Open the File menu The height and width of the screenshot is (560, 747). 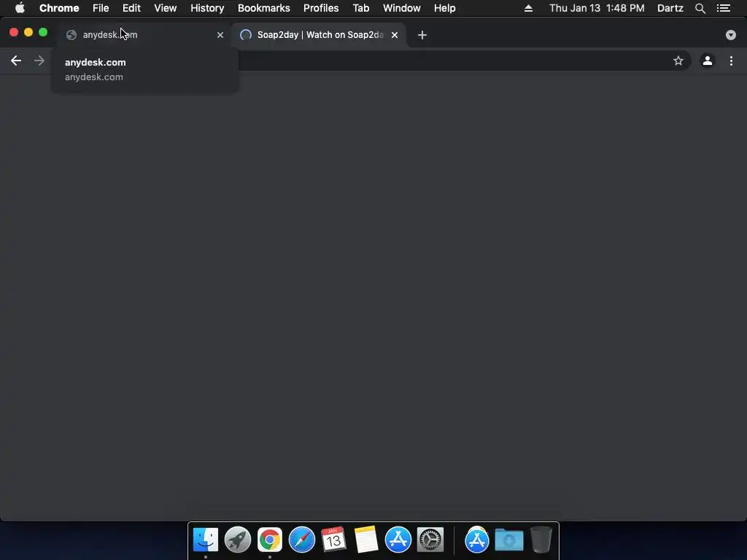tap(101, 8)
